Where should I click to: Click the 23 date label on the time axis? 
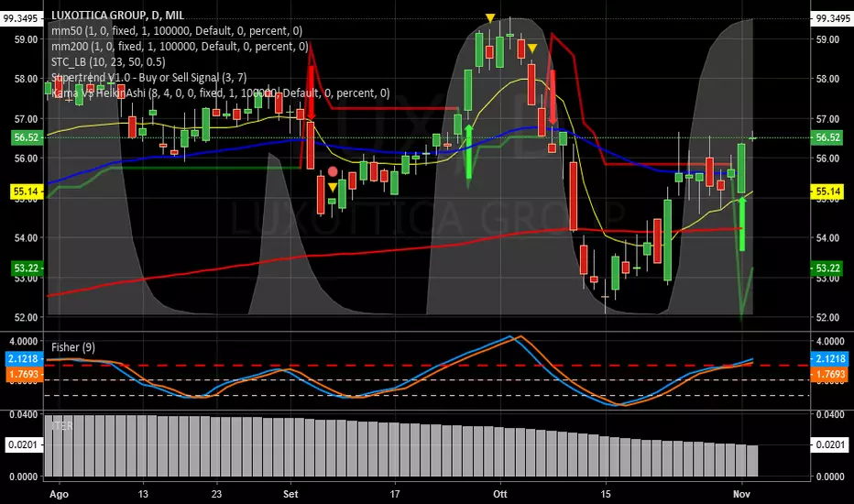pos(216,494)
